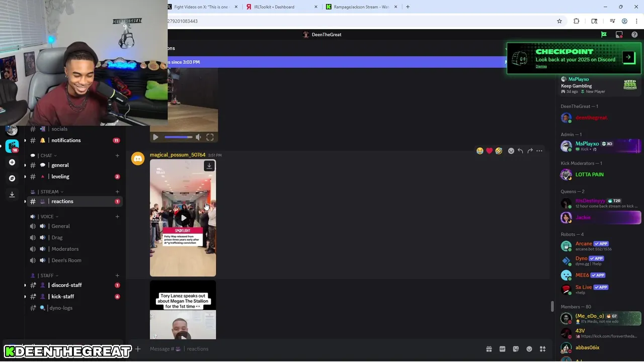644x362 pixels.
Task: Open the Discover servers compass icon
Action: tap(12, 178)
